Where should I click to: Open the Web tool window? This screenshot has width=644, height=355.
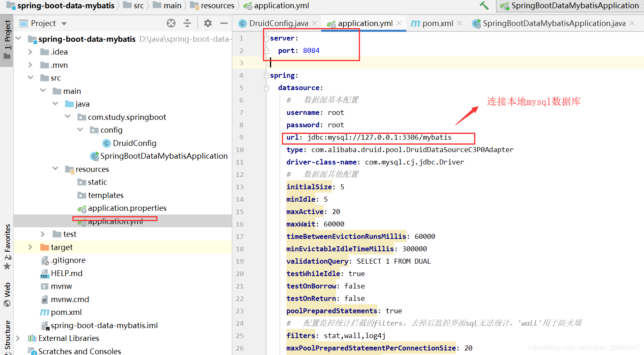point(7,295)
